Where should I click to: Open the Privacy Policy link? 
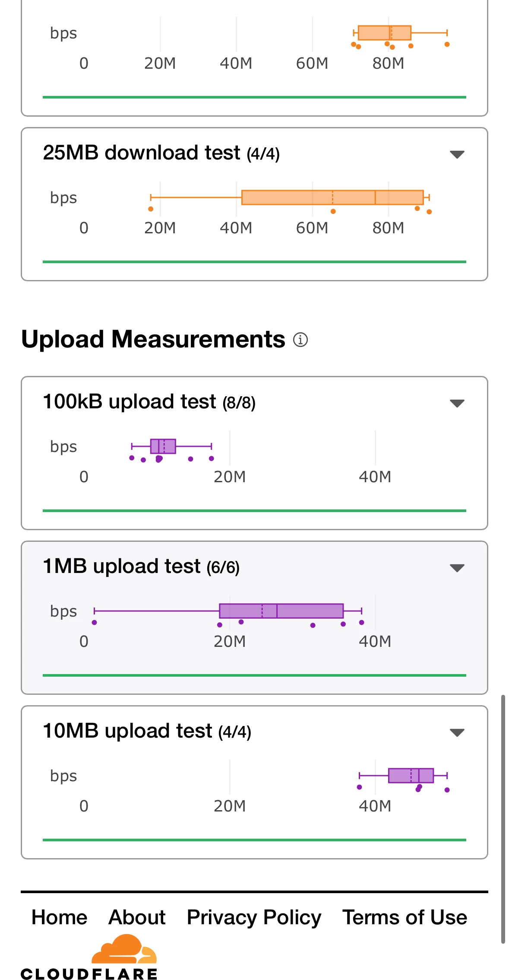coord(254,917)
